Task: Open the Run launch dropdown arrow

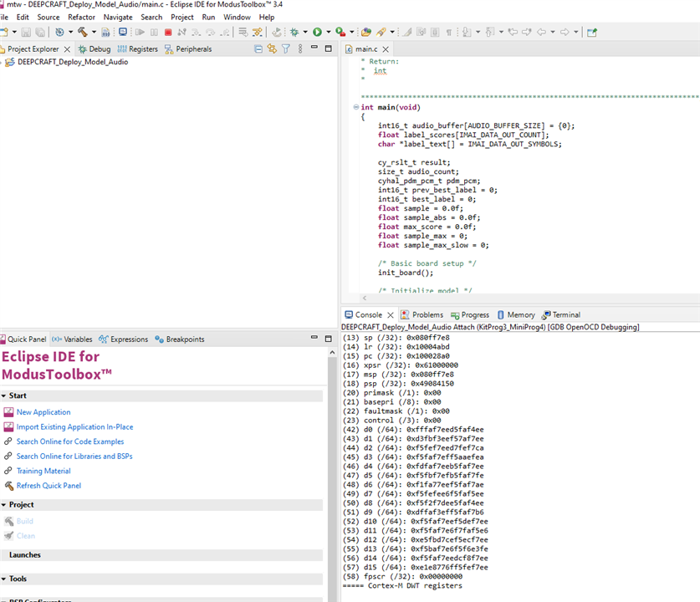Action: click(329, 32)
